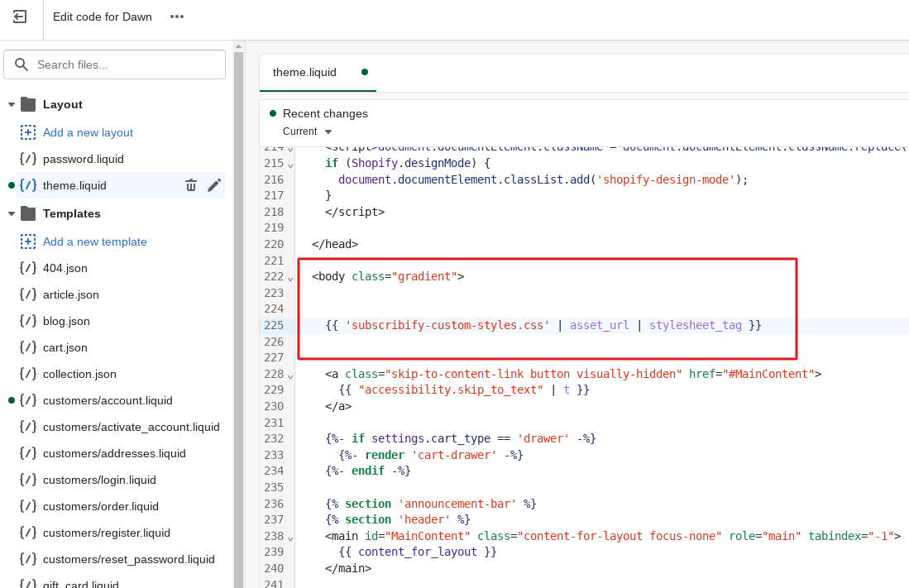Image resolution: width=909 pixels, height=588 pixels.
Task: Click the Search files input field
Action: coord(115,65)
